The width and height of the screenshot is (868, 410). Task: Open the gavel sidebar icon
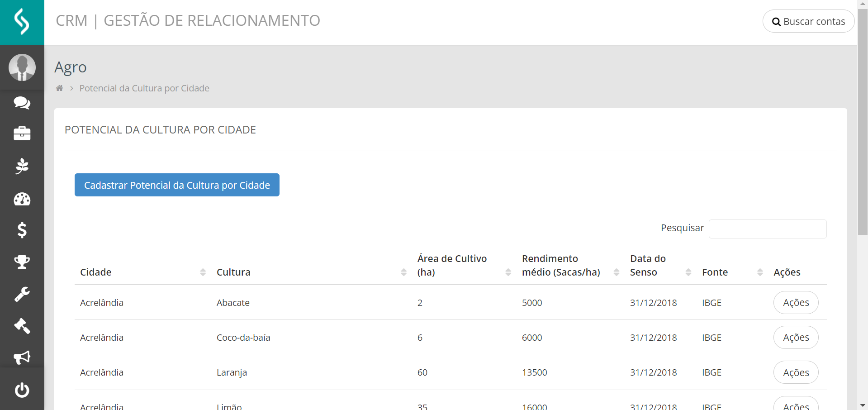(x=22, y=326)
